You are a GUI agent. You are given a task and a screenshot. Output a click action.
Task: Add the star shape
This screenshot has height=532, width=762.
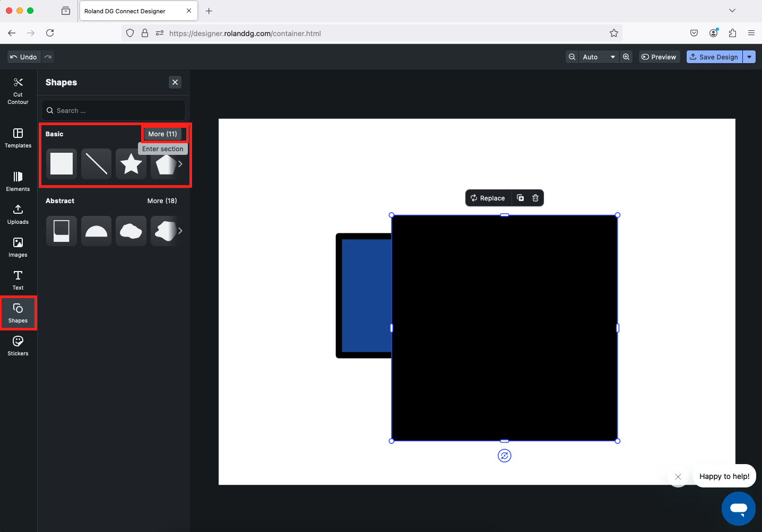131,164
